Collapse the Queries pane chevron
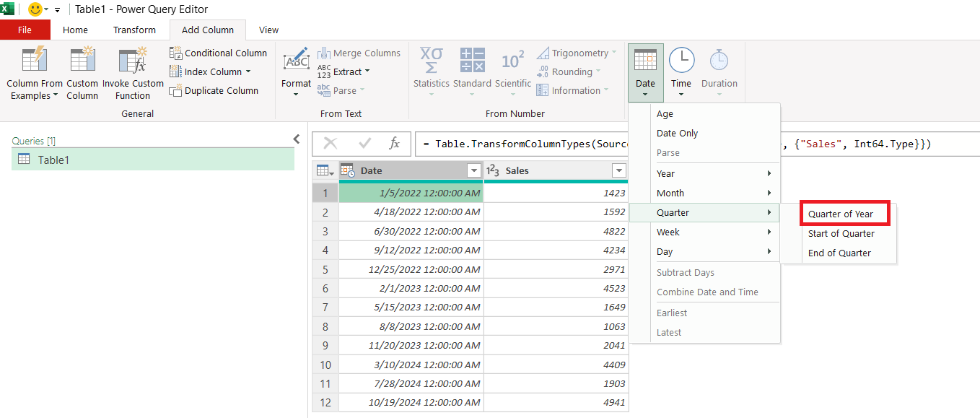The image size is (980, 418). [296, 139]
